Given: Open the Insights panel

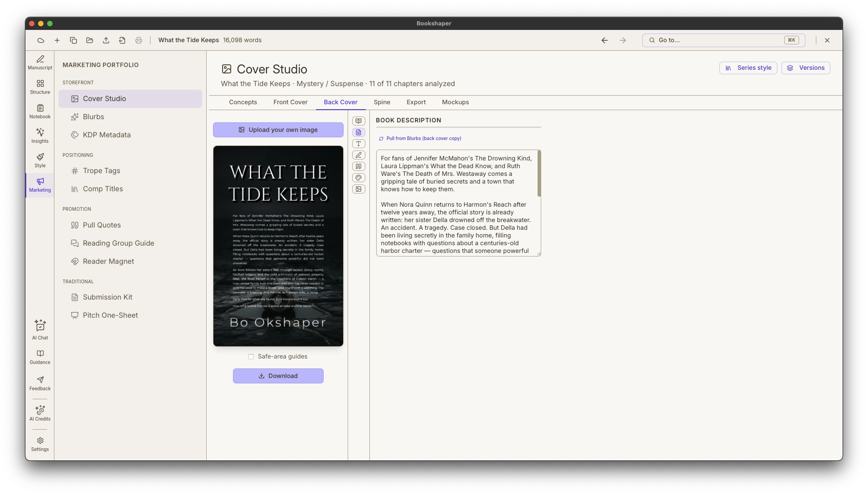Looking at the screenshot, I should [x=40, y=136].
